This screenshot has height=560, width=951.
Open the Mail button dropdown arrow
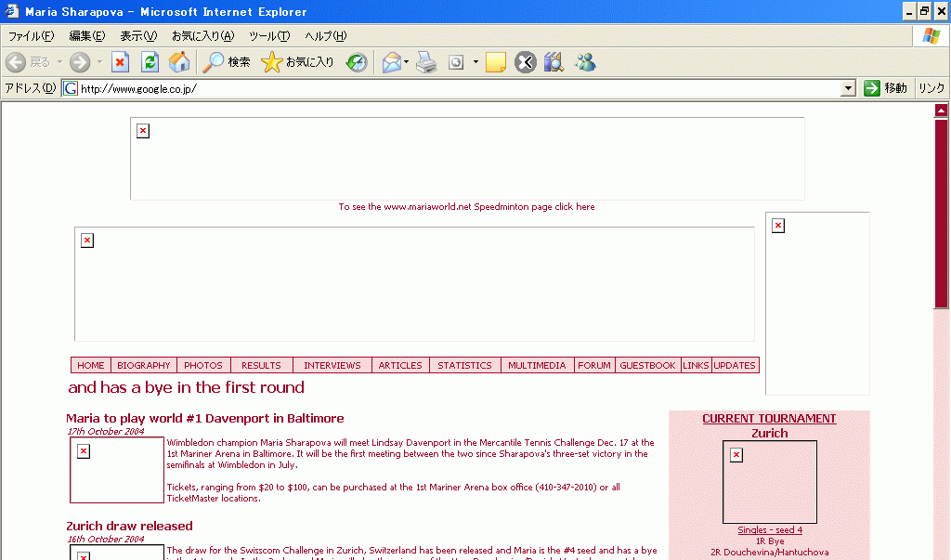pos(407,62)
